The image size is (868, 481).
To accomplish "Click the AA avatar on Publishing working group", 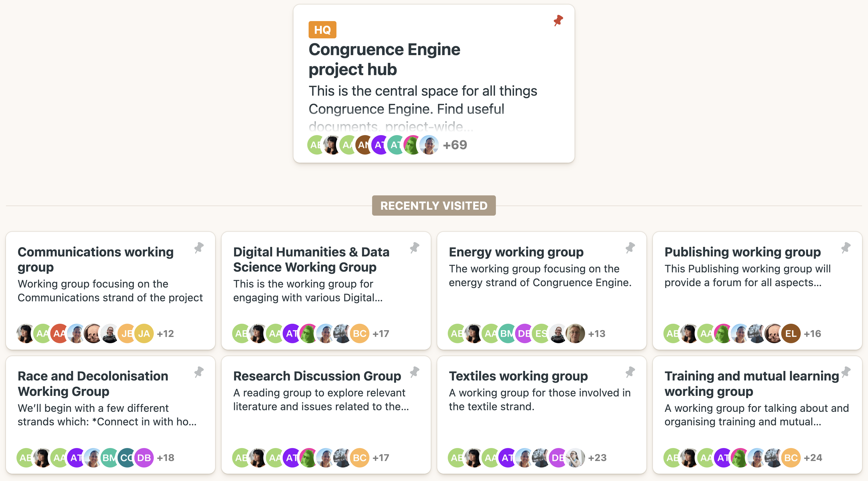I will pyautogui.click(x=706, y=333).
